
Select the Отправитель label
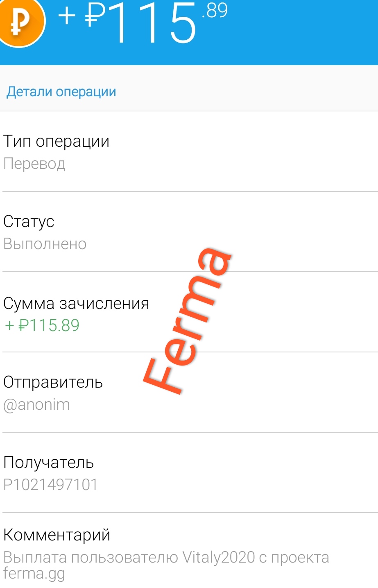53,382
